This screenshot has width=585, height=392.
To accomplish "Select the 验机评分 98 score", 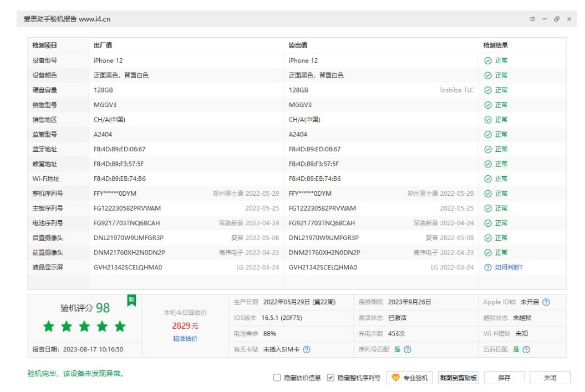I will [85, 308].
